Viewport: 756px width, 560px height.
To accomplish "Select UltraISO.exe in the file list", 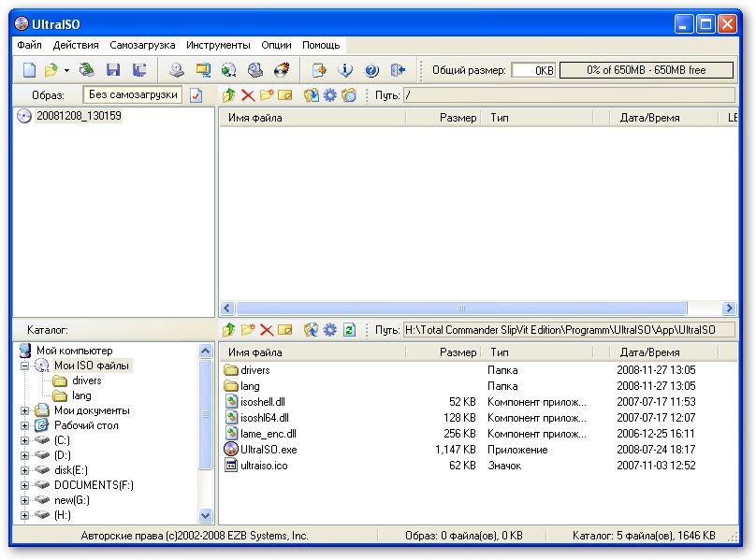I will 269,450.
